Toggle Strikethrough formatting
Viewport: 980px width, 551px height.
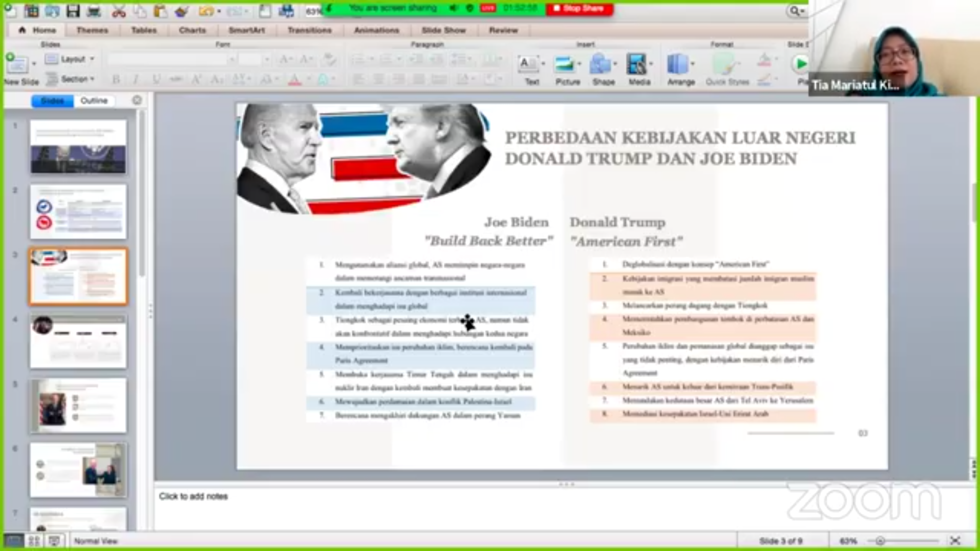coord(176,80)
